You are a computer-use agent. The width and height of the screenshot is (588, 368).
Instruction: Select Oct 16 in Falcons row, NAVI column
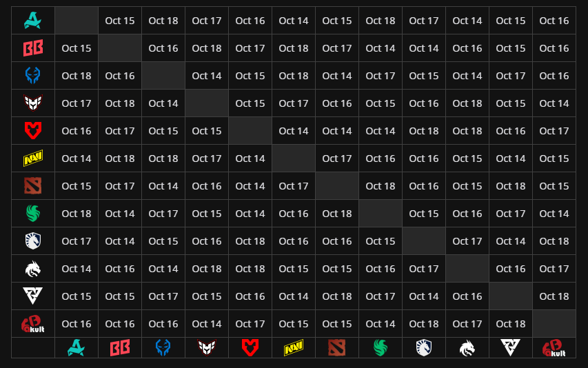(294, 213)
